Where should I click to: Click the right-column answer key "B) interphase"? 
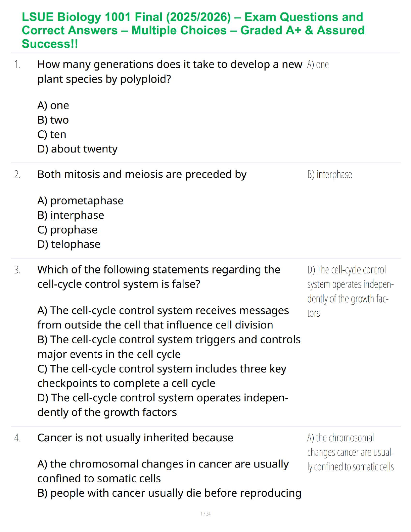pos(329,175)
